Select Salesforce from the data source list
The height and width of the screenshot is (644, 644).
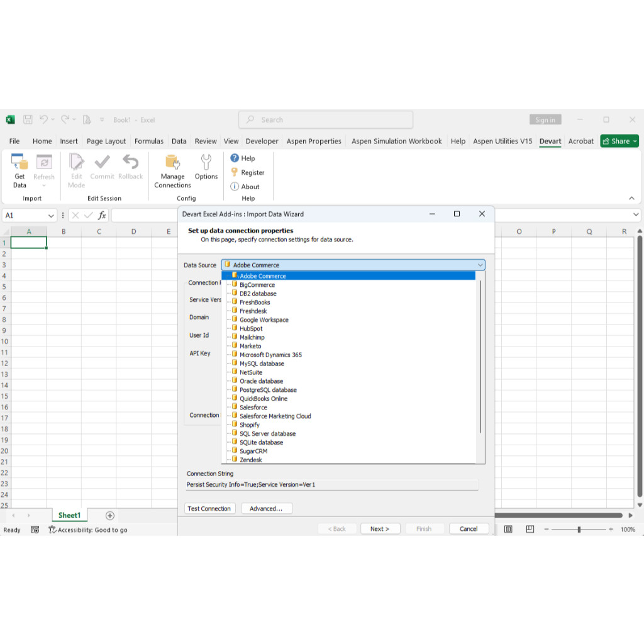click(x=253, y=408)
